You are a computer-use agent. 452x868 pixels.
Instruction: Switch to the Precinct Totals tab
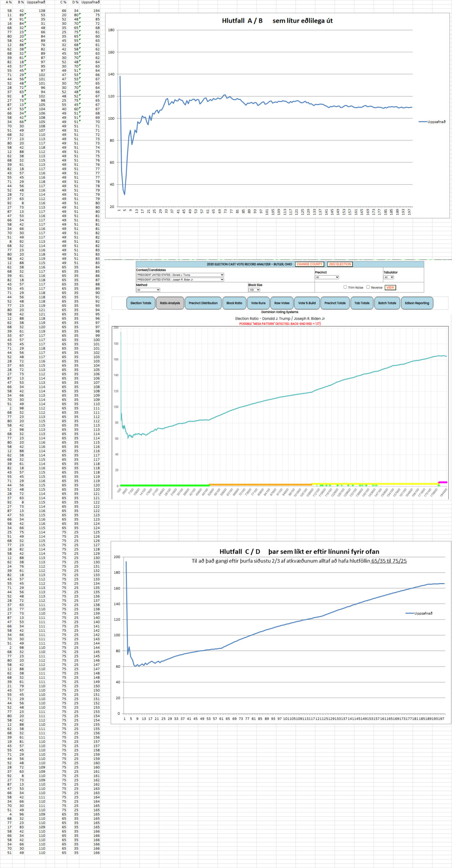pos(335,303)
